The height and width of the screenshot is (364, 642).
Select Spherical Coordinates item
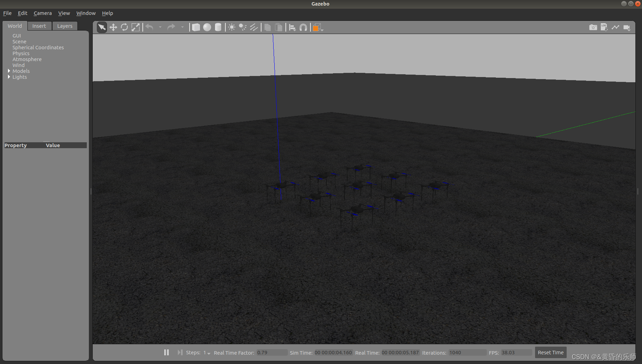[x=38, y=48]
